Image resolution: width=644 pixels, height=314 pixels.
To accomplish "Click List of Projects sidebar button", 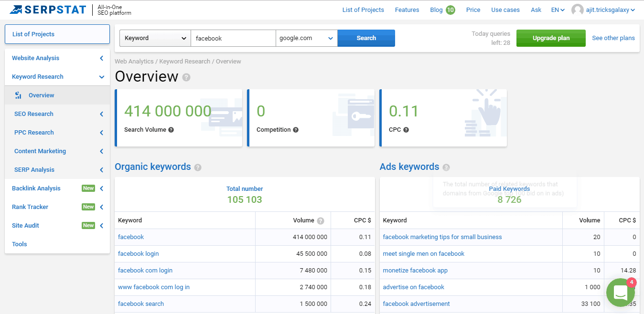I will (57, 34).
